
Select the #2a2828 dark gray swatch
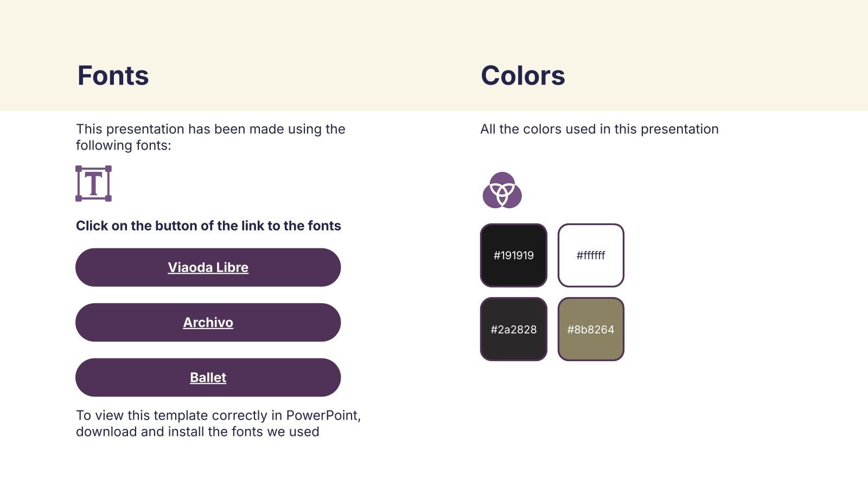coord(514,329)
